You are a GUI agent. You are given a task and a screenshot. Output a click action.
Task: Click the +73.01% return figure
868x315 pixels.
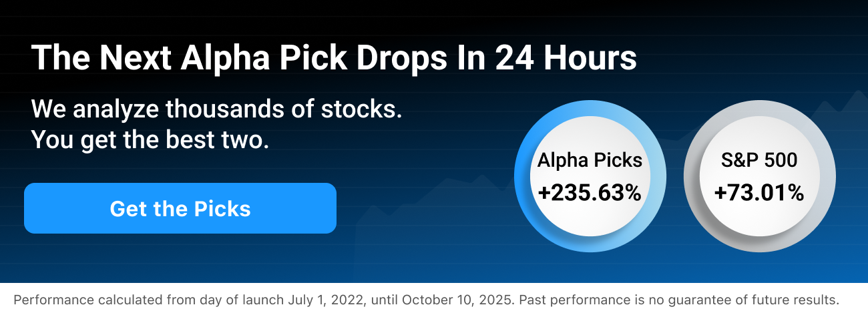pos(759,193)
